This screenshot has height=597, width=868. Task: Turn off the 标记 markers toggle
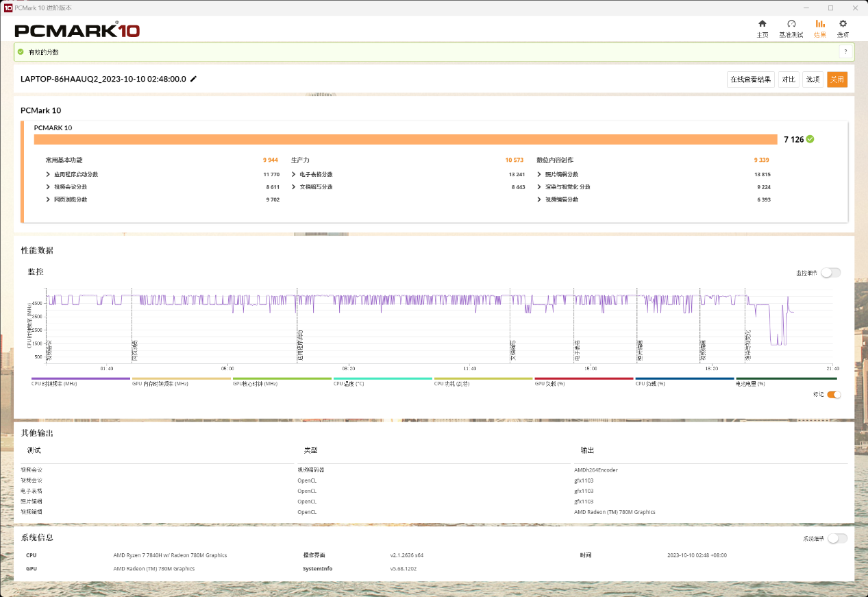(834, 395)
